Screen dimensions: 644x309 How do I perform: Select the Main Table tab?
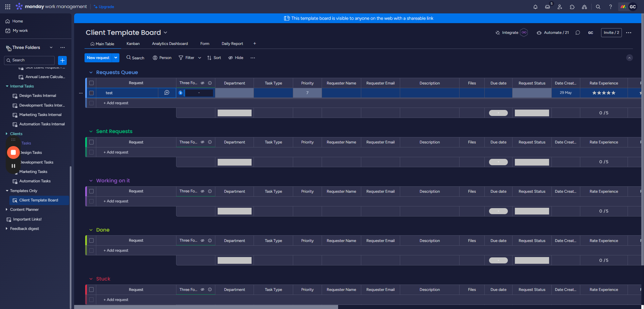[x=103, y=44]
